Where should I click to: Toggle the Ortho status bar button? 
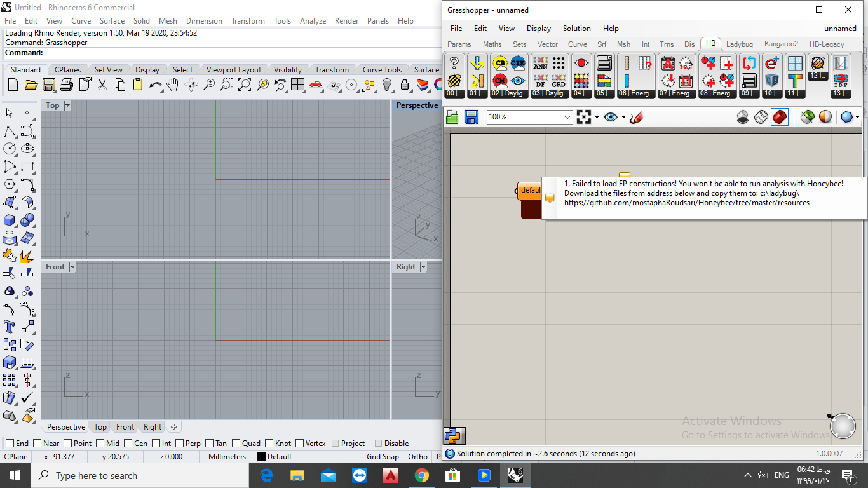pos(417,456)
